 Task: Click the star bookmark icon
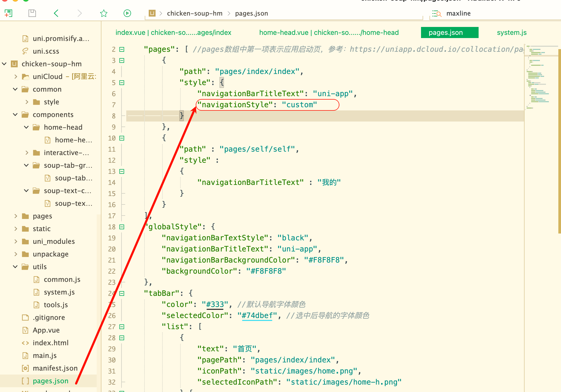[x=104, y=13]
